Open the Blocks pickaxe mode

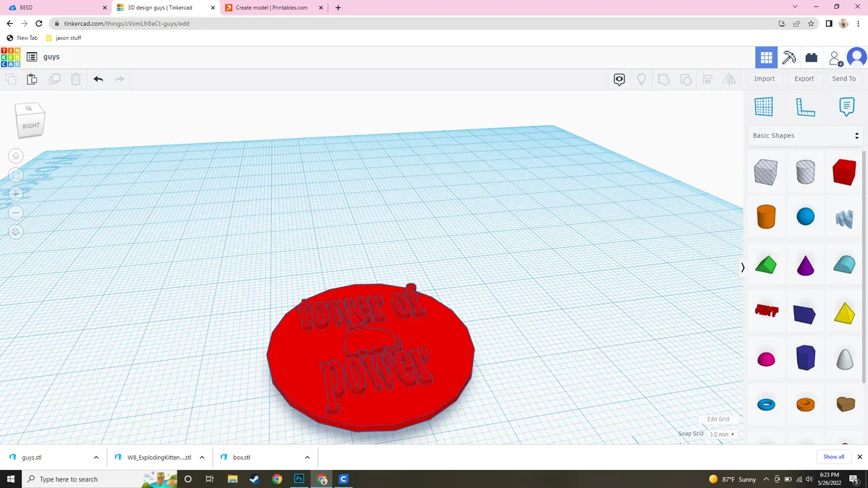[x=789, y=57]
